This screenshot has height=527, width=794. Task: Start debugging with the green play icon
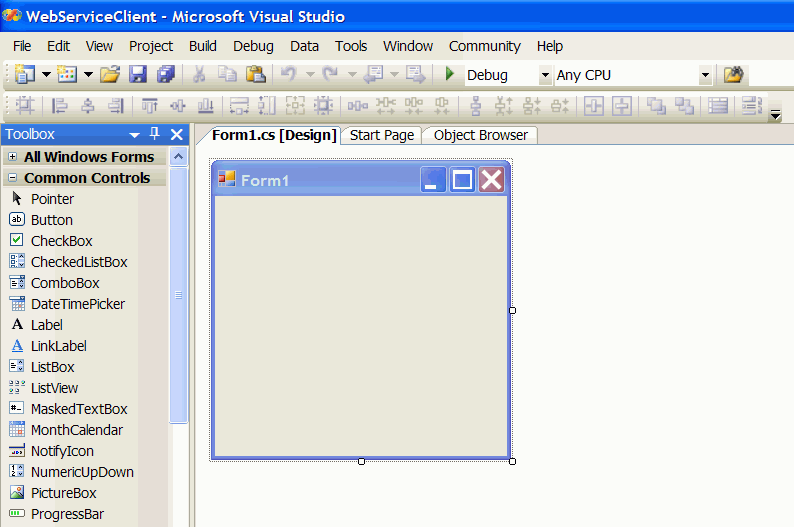[x=449, y=74]
